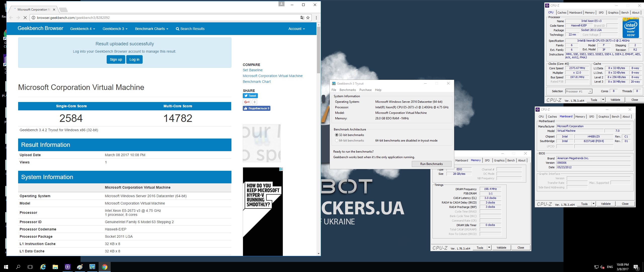Open SPD tab in top CPU-Z window
Screen dimensions: 644x272
coord(601,13)
